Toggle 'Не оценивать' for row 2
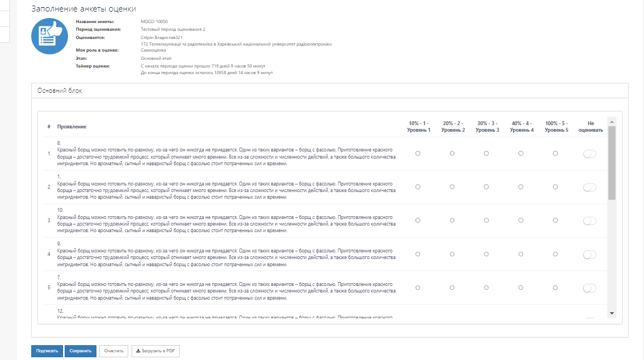 [589, 188]
